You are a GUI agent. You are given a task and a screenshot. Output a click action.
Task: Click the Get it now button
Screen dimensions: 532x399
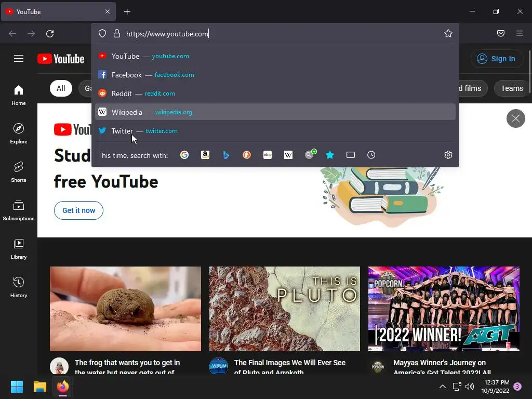point(79,210)
